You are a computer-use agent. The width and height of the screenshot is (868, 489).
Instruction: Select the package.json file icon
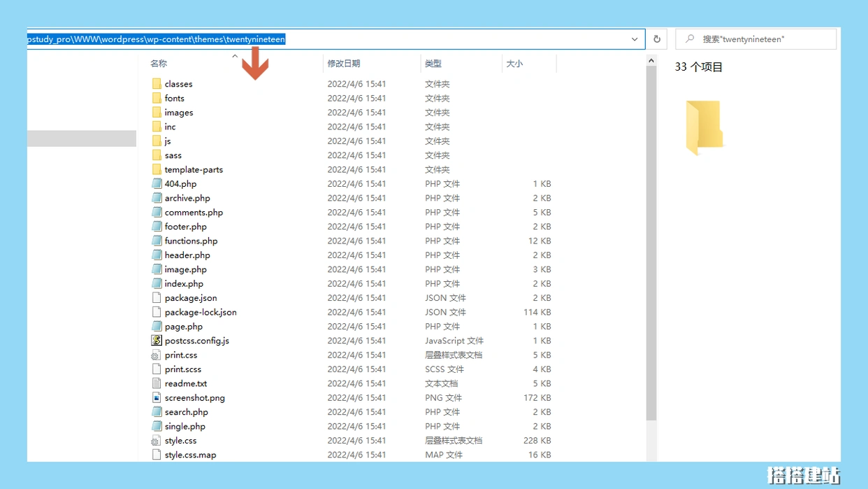[x=157, y=298]
